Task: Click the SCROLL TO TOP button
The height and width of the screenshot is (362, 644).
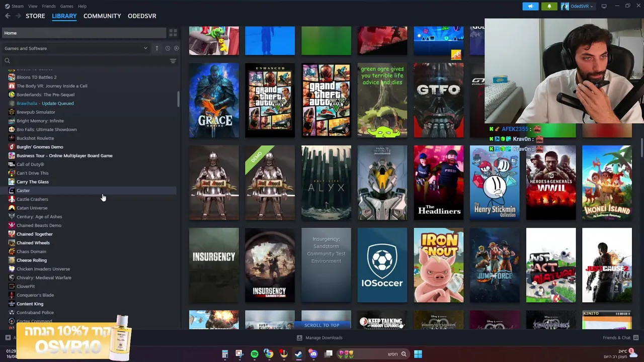Action: [321, 325]
